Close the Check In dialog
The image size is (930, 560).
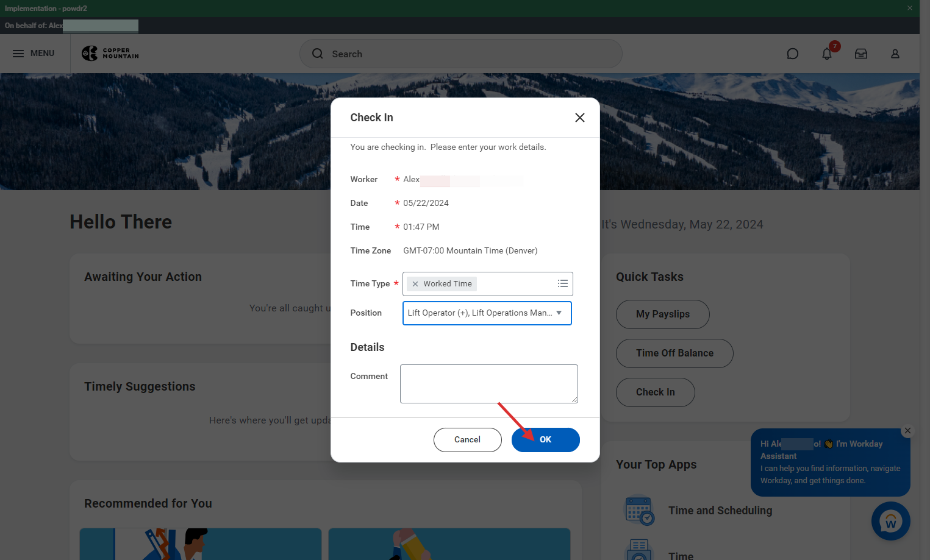pos(580,118)
